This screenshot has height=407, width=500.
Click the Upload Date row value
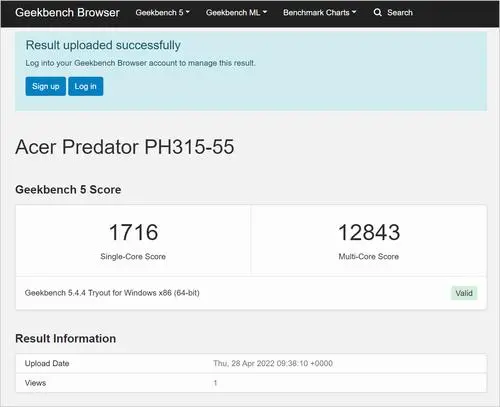[x=273, y=363]
